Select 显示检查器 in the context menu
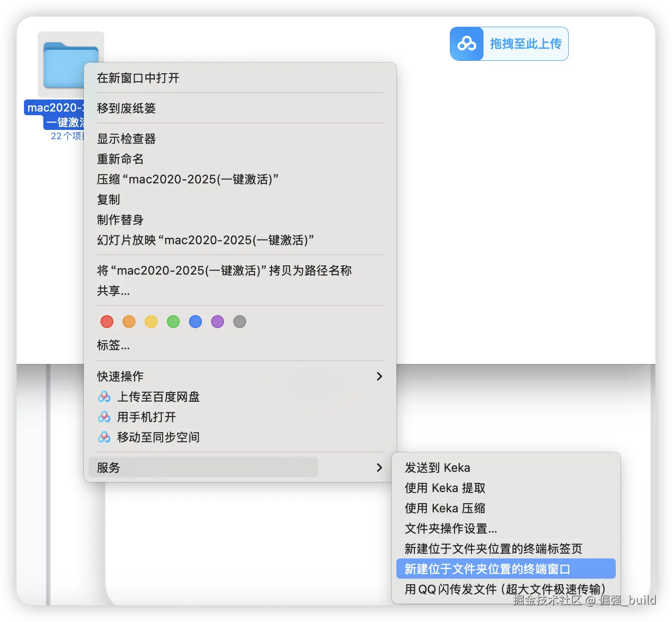Viewport: 672px width, 622px height. 240,139
